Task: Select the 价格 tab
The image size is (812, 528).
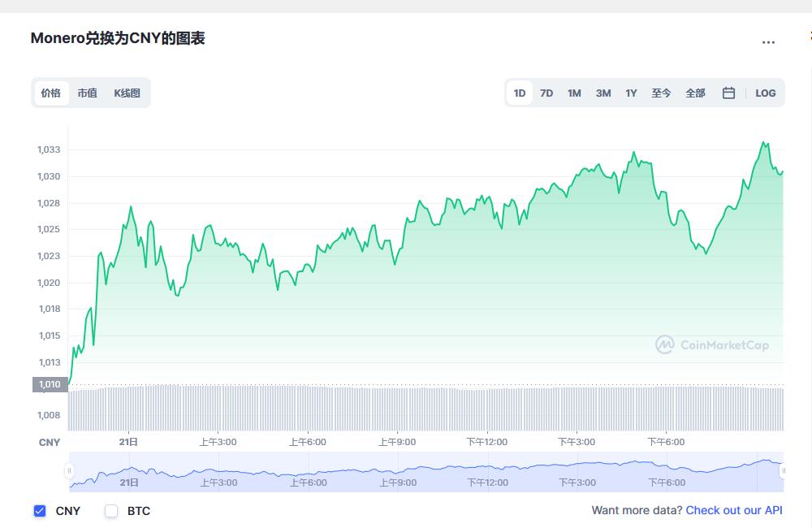Action: (50, 93)
